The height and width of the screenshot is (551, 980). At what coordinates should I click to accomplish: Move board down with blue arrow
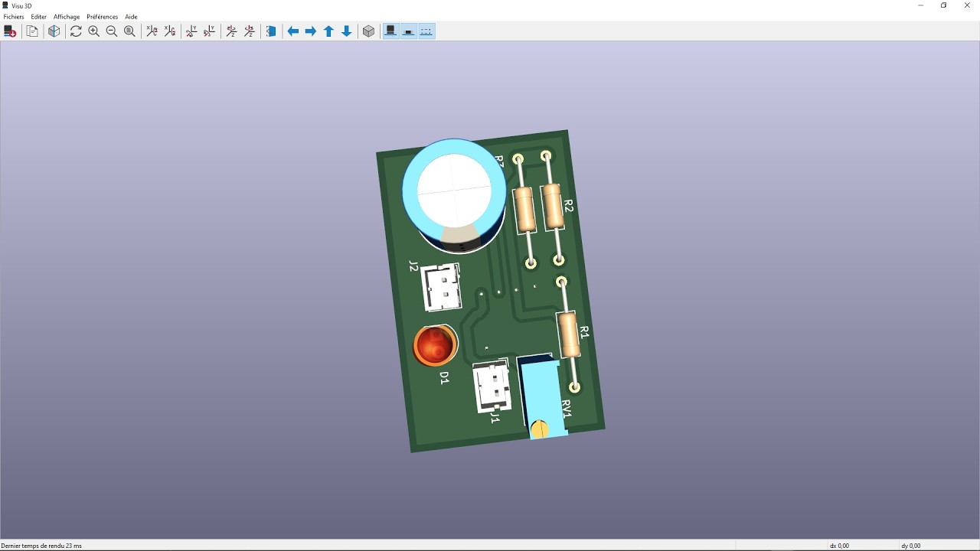(347, 31)
